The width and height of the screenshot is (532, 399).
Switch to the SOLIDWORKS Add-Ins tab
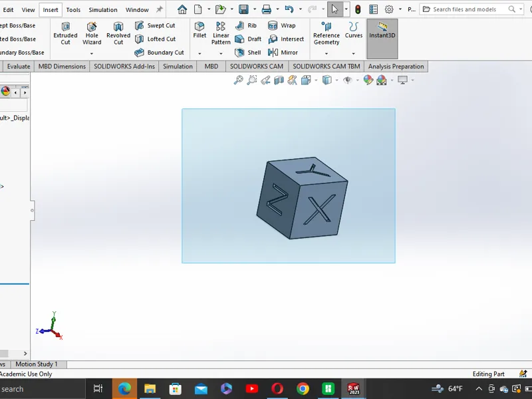(124, 66)
